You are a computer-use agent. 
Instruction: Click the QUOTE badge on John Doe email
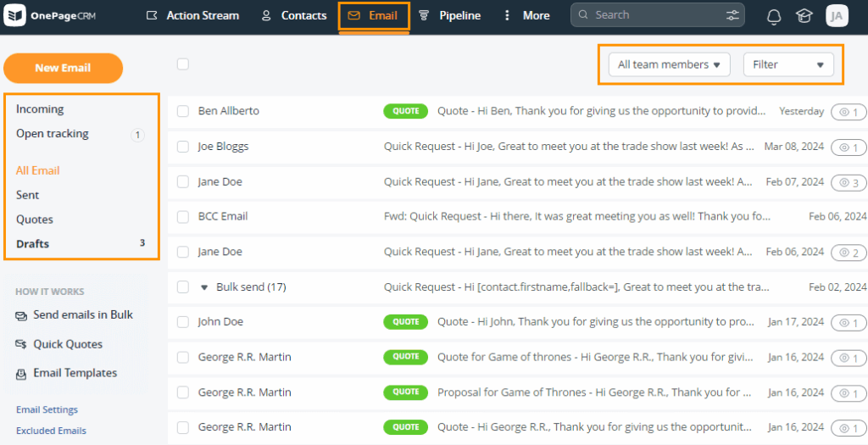[406, 322]
